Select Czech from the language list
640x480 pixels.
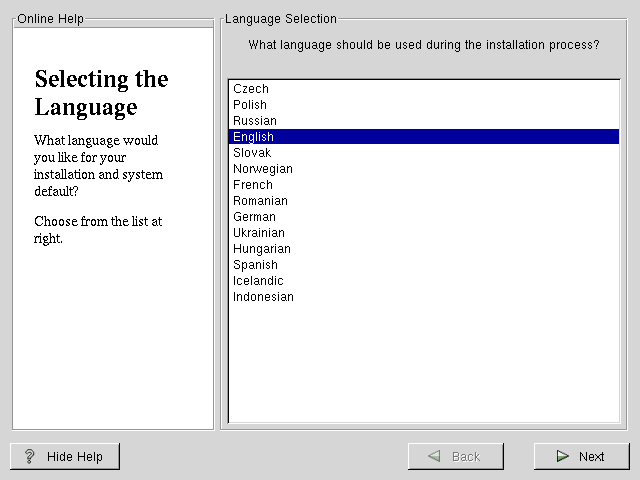coord(251,89)
